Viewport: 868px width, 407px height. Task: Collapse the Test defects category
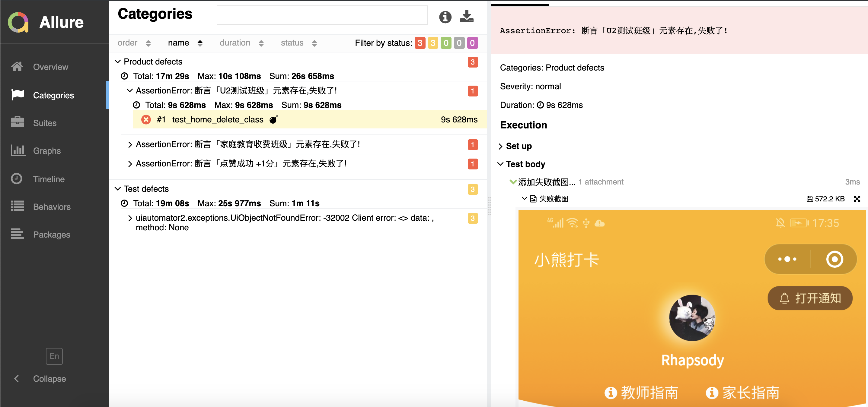pyautogui.click(x=118, y=189)
